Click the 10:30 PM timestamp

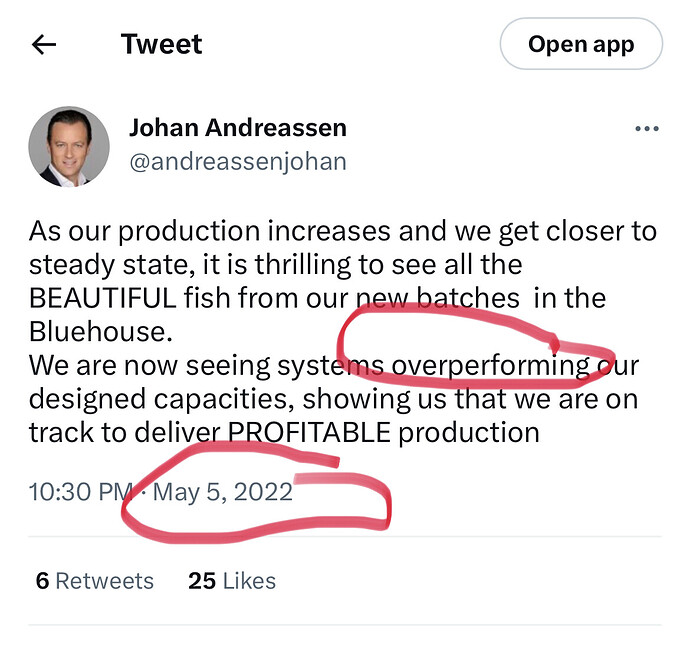[81, 492]
